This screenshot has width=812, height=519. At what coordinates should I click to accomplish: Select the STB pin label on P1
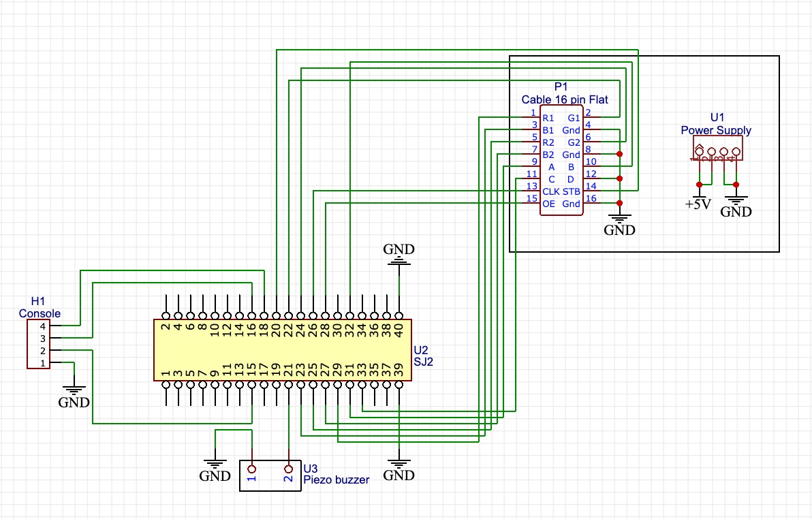click(x=572, y=191)
